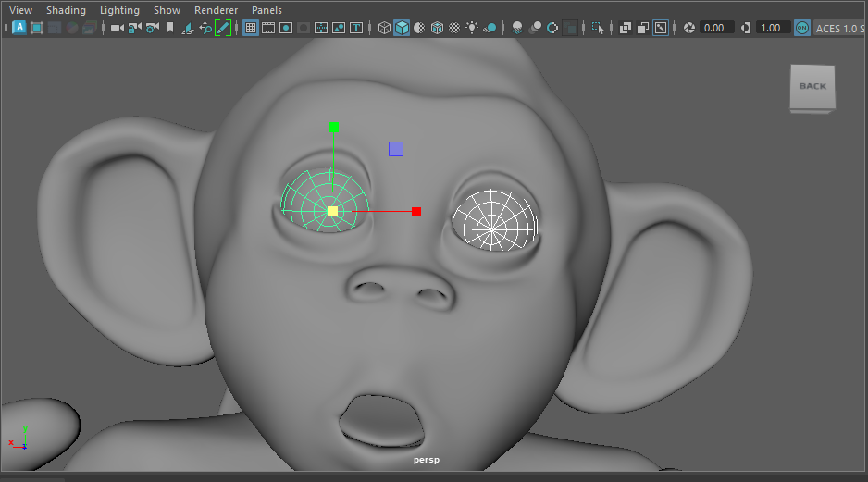
Task: Toggle Wireframe on Shaded cube icon
Action: click(438, 28)
